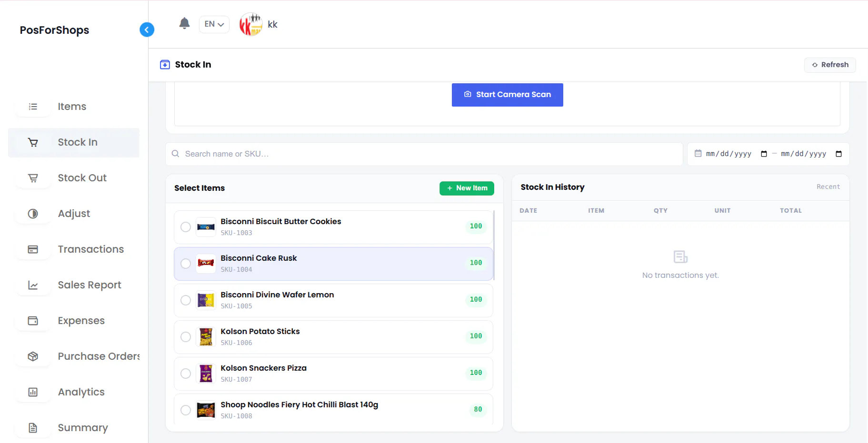
Task: Add a New Item
Action: point(467,188)
